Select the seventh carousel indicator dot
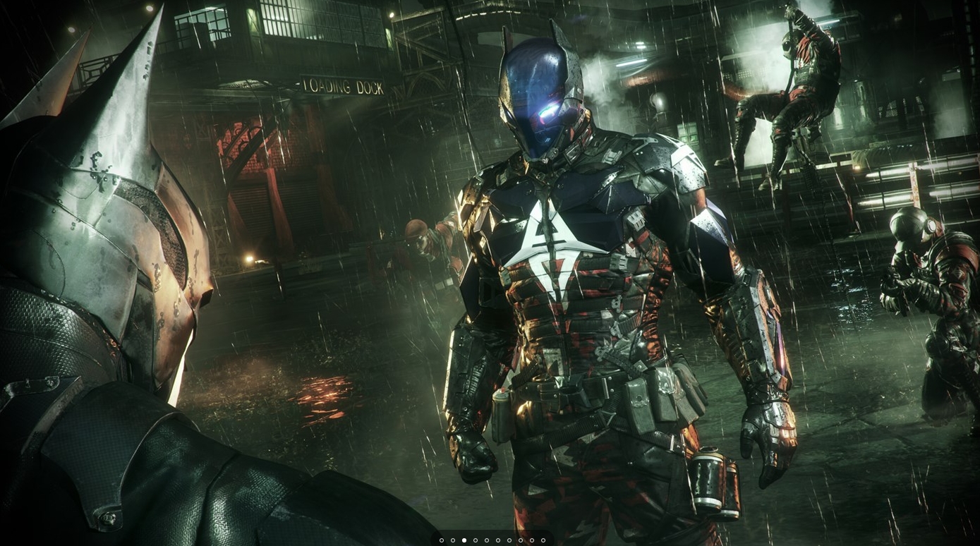The image size is (980, 546). (509, 540)
